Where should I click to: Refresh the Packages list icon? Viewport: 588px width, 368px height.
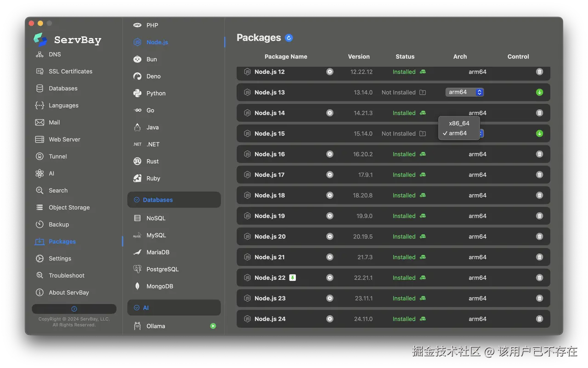coord(288,38)
